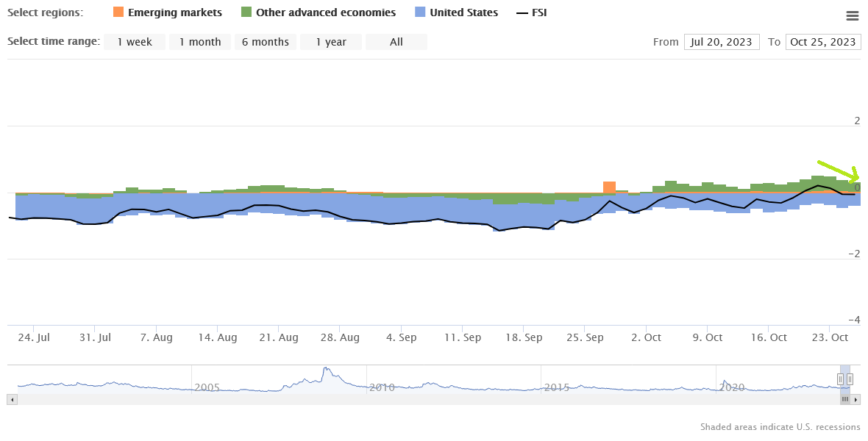
Task: Toggle the United States series in legend
Action: click(456, 12)
